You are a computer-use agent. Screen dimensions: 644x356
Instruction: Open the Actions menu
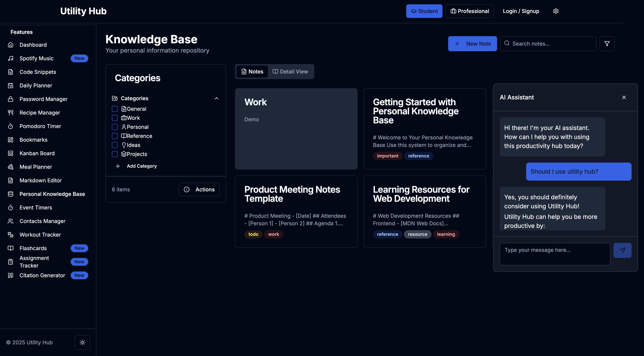[x=199, y=189]
